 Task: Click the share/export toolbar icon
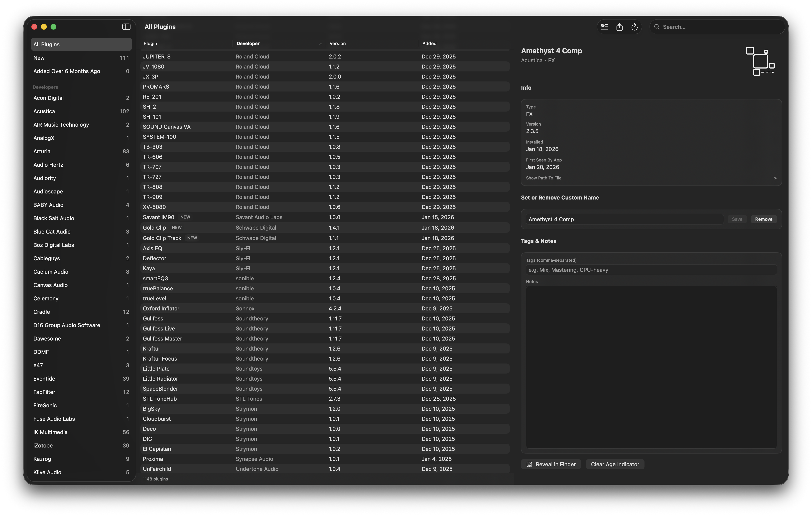[x=619, y=27]
